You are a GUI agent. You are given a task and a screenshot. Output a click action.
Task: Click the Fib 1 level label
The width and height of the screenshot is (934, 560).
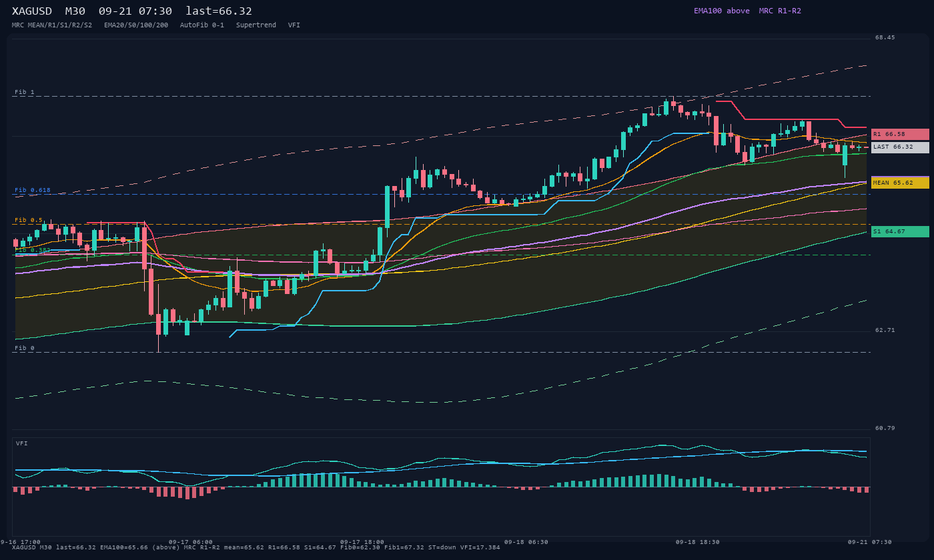[25, 92]
